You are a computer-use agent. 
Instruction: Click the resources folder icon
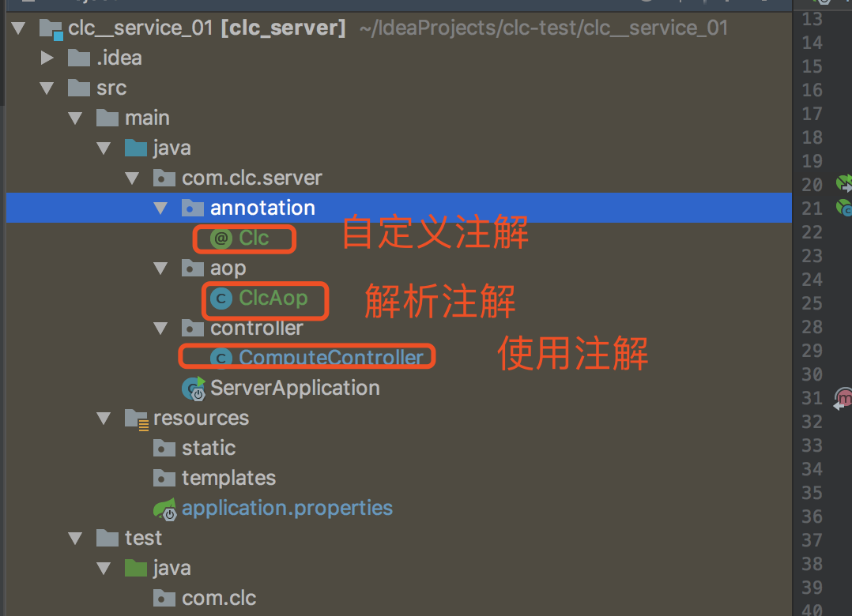point(137,419)
